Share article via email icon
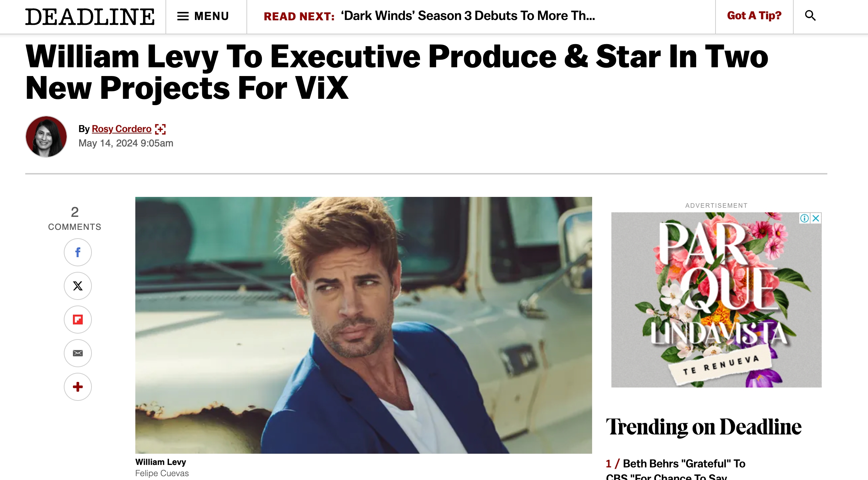This screenshot has height=480, width=868. (x=77, y=353)
